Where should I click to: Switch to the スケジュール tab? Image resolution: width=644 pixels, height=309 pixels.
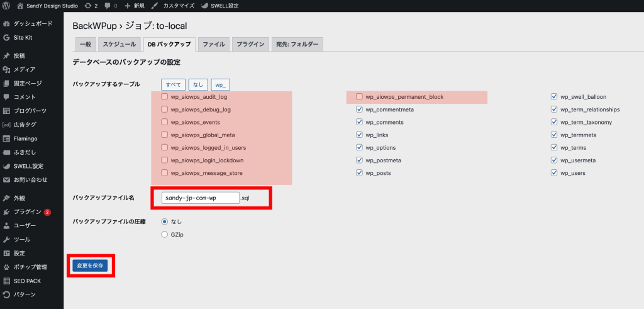tap(119, 45)
